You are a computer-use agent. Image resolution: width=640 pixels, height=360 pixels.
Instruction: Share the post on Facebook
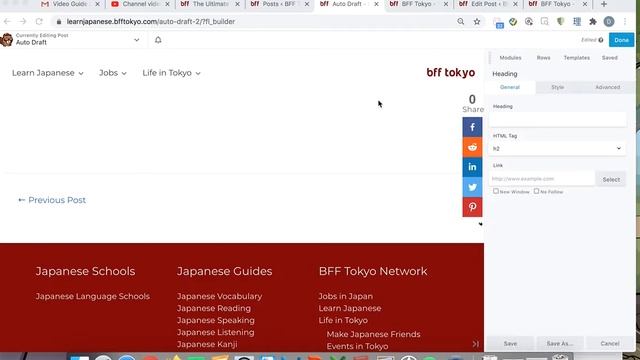(x=472, y=127)
